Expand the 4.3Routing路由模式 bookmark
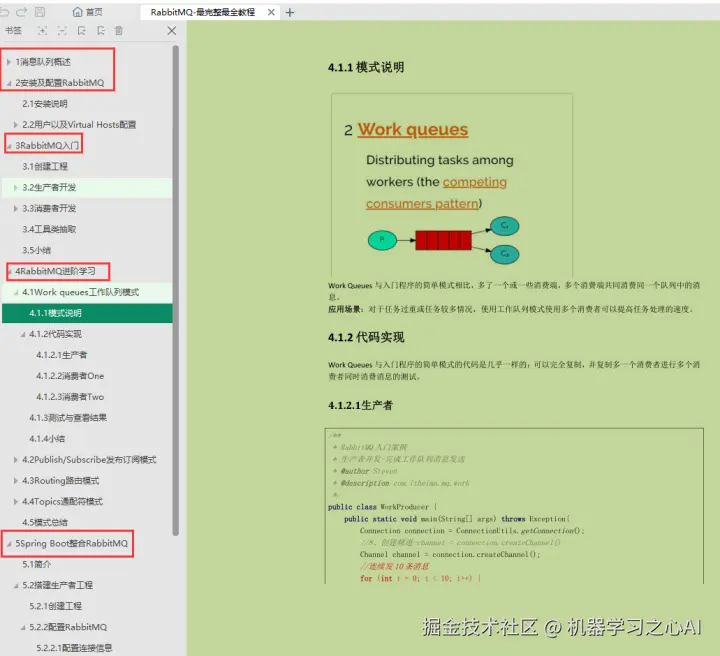This screenshot has width=720, height=656. [16, 481]
